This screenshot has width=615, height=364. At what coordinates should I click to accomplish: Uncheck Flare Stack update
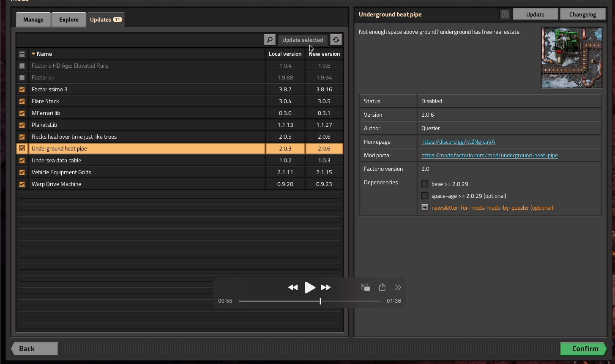[22, 101]
